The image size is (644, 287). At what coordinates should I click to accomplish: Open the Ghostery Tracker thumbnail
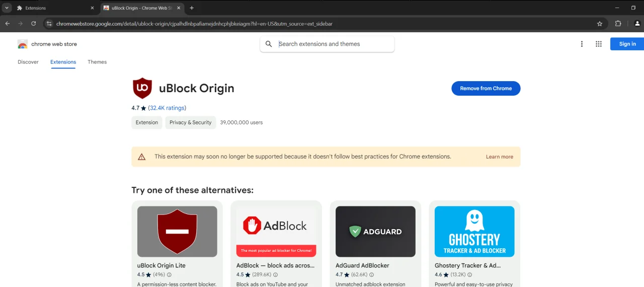pos(474,232)
